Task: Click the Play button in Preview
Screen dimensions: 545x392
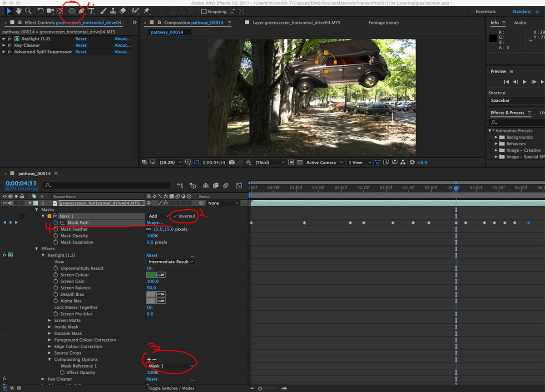Action: click(x=525, y=82)
